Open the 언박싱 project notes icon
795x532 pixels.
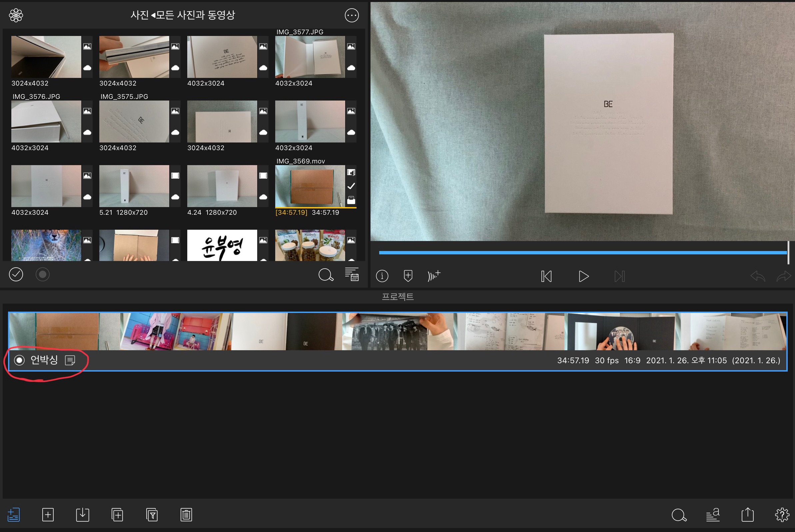(70, 360)
